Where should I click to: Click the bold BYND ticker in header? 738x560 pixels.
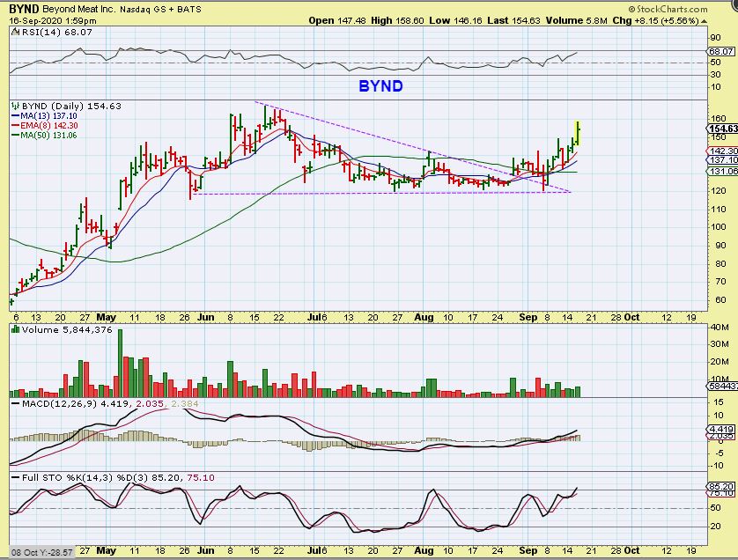click(x=25, y=9)
